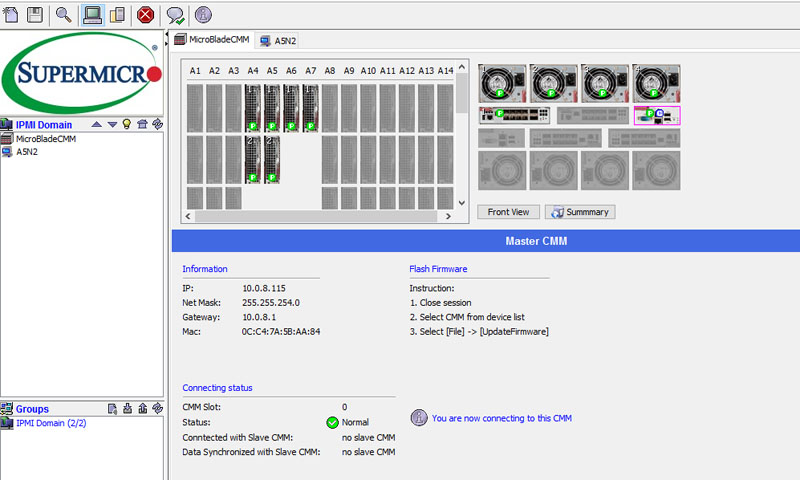
Task: Click the lightbulb icon in IPMI Domain header
Action: 127,124
